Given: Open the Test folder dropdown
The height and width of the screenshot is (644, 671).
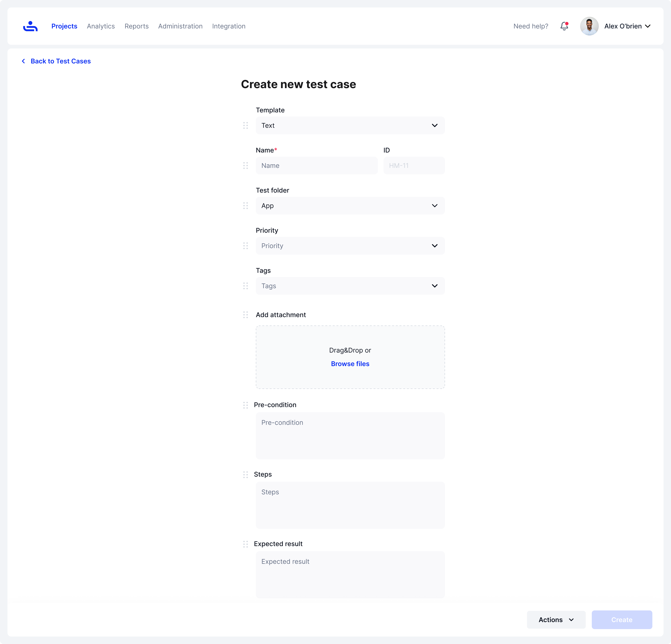Looking at the screenshot, I should click(350, 205).
